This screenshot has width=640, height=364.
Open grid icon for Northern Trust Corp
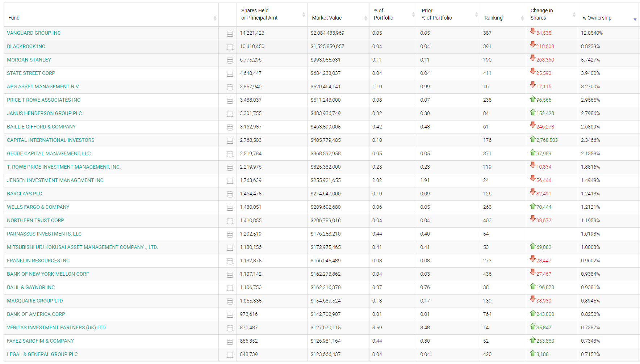pyautogui.click(x=230, y=221)
